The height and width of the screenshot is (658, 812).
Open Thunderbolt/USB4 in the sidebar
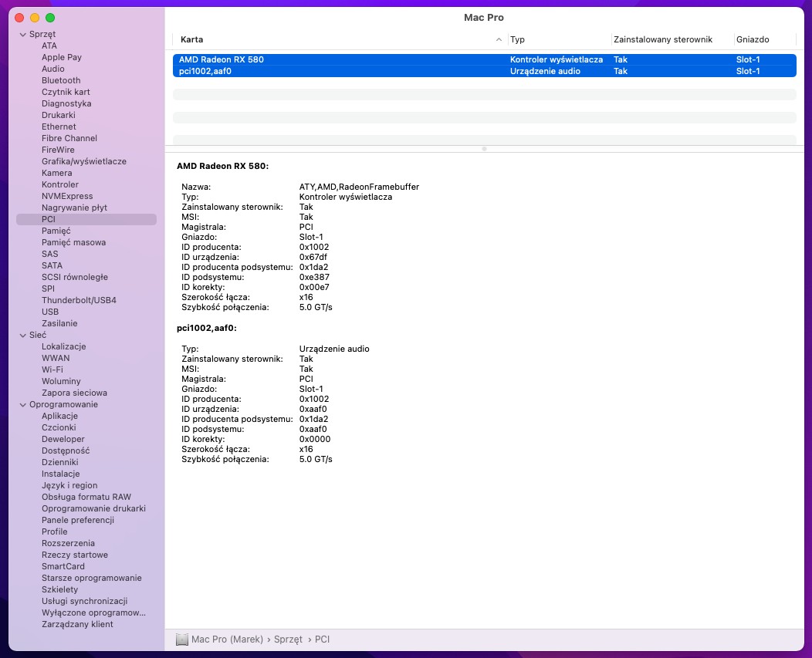click(x=79, y=300)
